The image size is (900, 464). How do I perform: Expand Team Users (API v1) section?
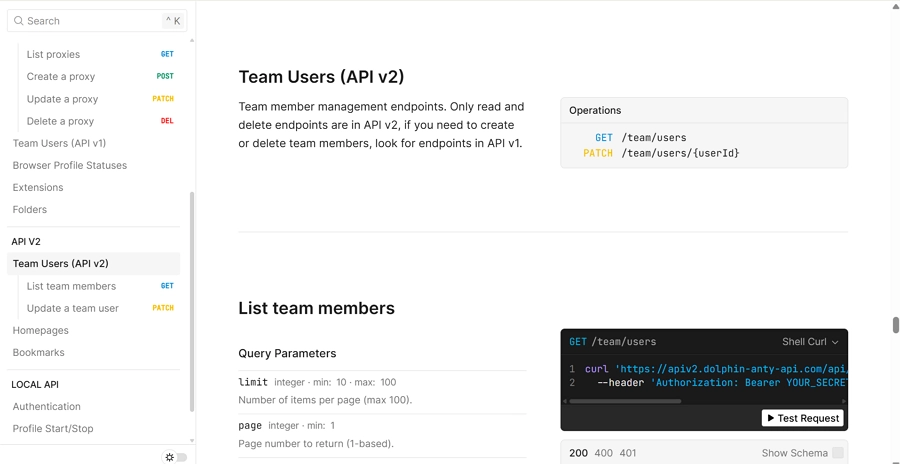pyautogui.click(x=59, y=143)
